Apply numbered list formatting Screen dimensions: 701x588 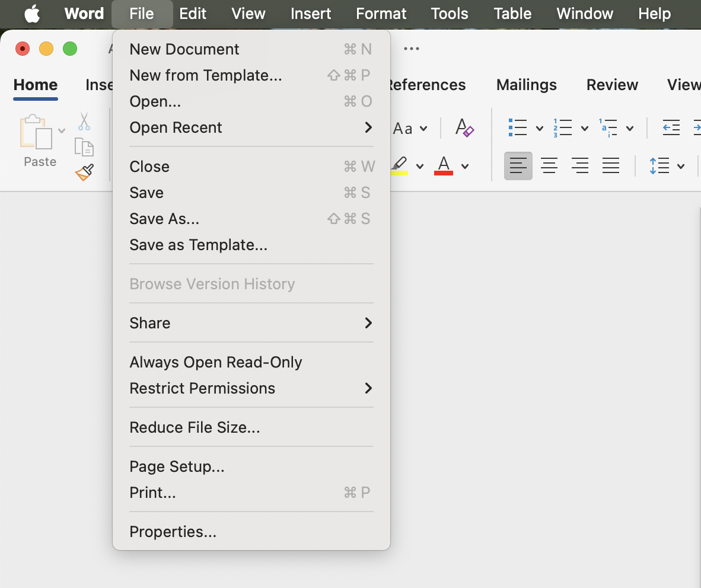point(562,128)
